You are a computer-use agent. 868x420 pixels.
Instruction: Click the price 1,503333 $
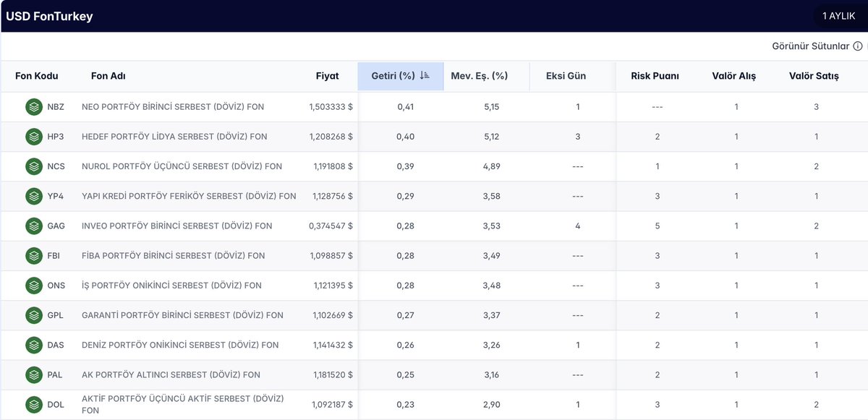tap(331, 107)
